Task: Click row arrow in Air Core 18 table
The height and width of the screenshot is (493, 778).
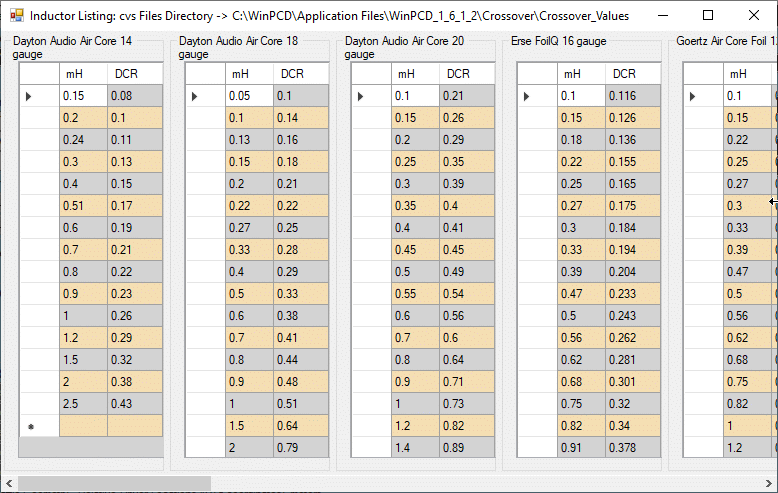Action: pyautogui.click(x=195, y=96)
